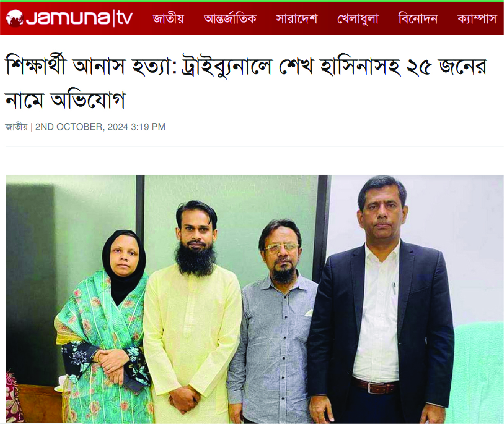Open the Jamuna tv wordmark homepage link

[x=69, y=18]
